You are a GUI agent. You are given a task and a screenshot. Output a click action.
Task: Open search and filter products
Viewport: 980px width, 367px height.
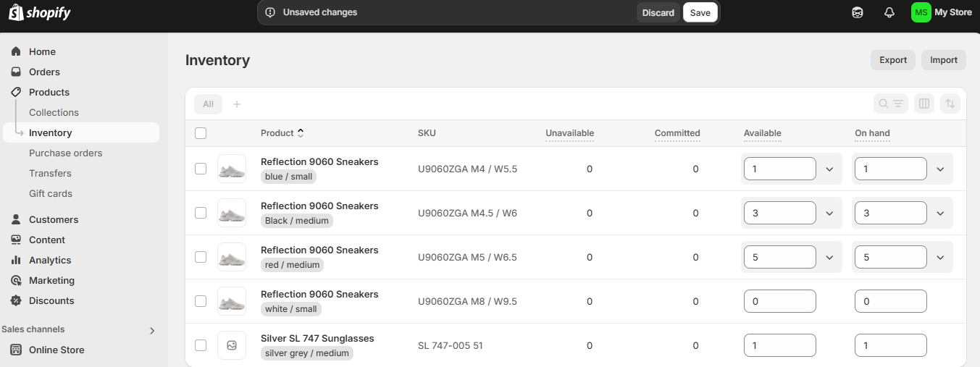tap(890, 104)
